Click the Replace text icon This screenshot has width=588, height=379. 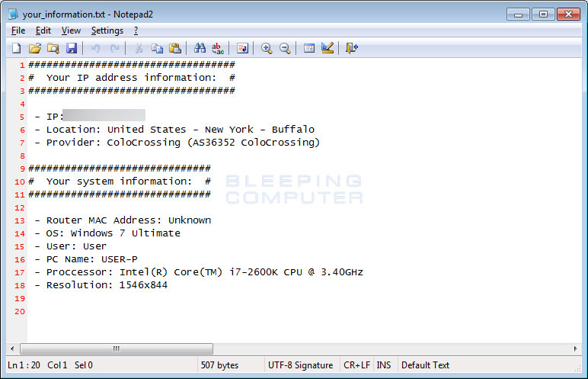[x=218, y=48]
